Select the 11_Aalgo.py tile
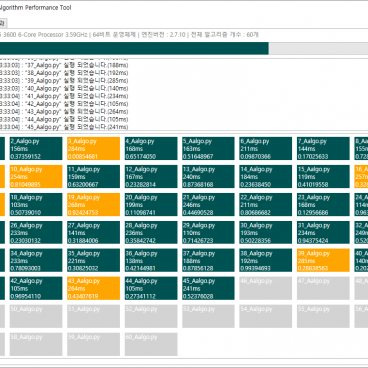 94,177
